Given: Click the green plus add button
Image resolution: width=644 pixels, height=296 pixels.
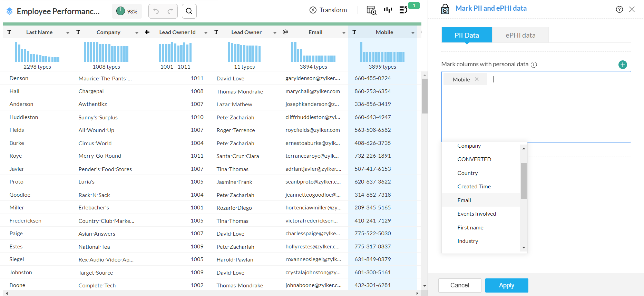Looking at the screenshot, I should pyautogui.click(x=623, y=65).
